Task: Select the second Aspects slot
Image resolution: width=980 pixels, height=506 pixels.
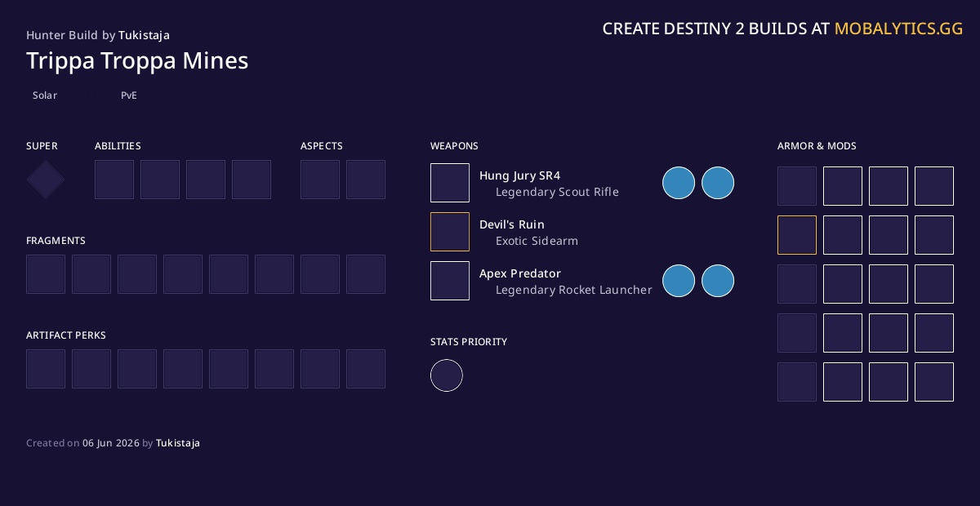Action: [x=366, y=180]
